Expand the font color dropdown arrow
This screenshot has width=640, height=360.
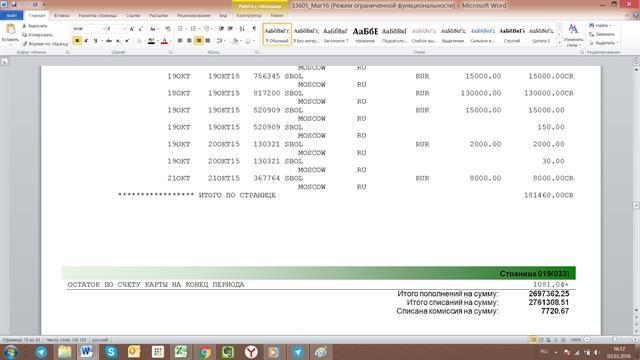(170, 41)
